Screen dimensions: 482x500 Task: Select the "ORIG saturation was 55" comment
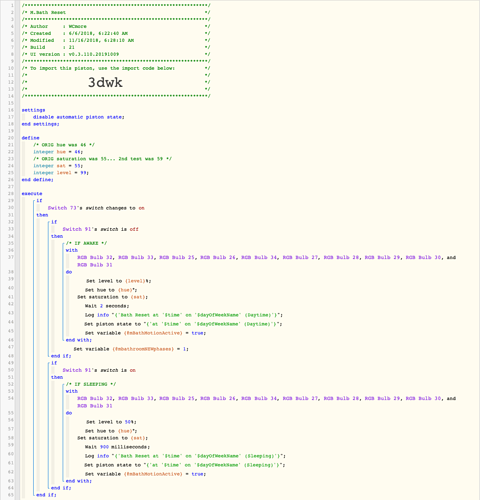[102, 159]
